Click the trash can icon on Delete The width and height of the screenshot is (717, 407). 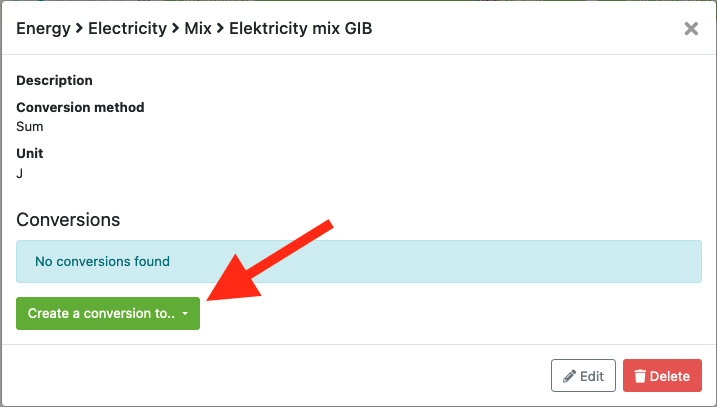point(640,376)
